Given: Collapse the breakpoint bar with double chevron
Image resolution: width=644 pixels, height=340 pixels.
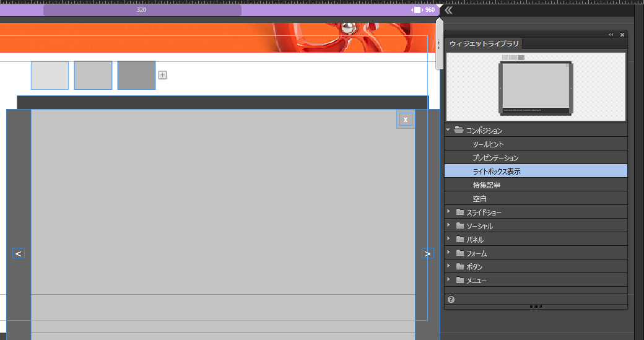Looking at the screenshot, I should pos(448,11).
